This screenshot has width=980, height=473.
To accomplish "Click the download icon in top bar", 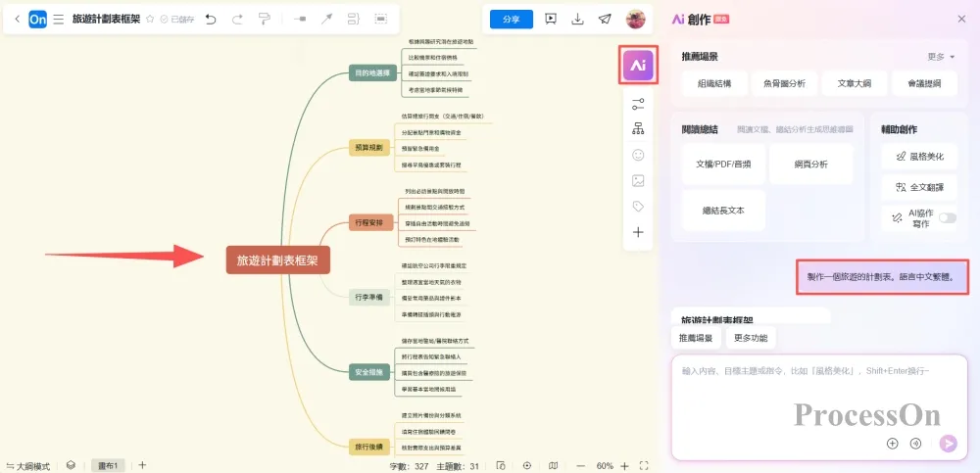I will coord(578,19).
